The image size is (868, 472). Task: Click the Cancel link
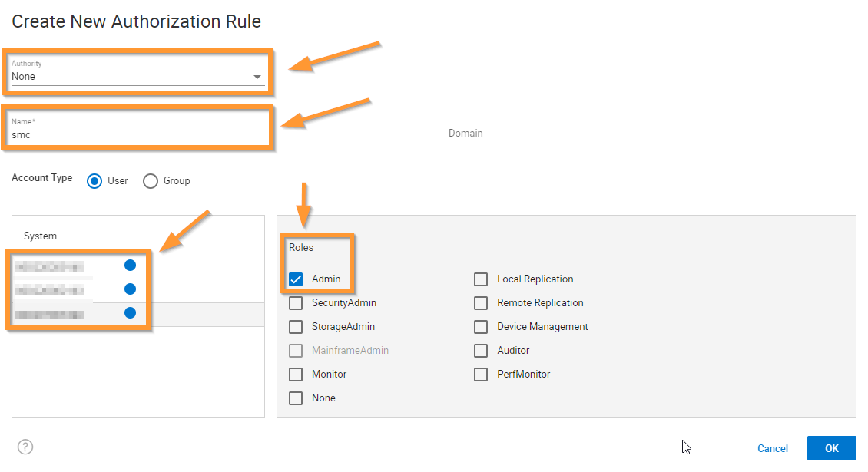(x=772, y=448)
